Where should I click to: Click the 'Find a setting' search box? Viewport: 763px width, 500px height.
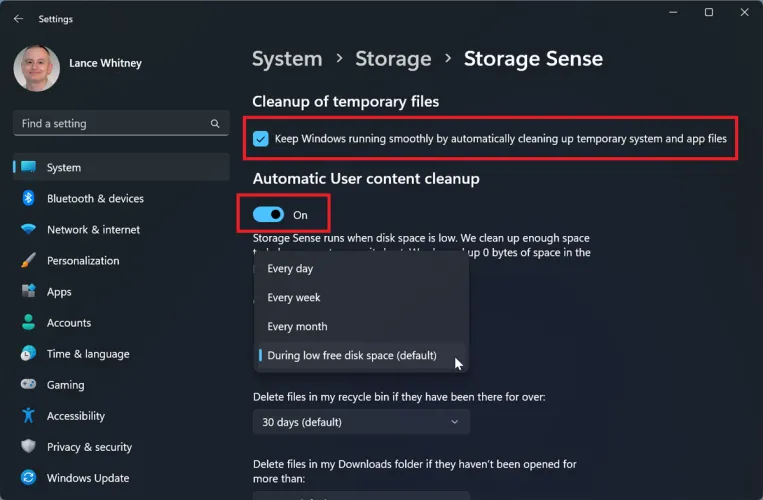(x=110, y=124)
